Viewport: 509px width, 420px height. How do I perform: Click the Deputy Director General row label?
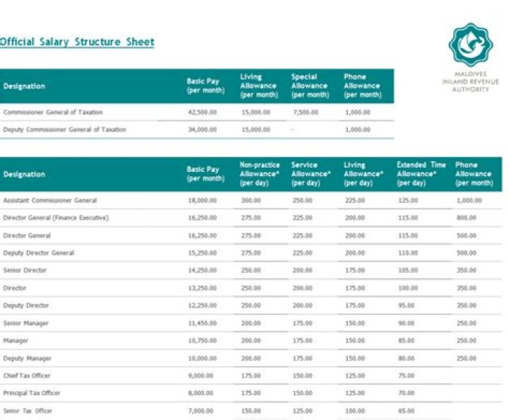tap(39, 253)
